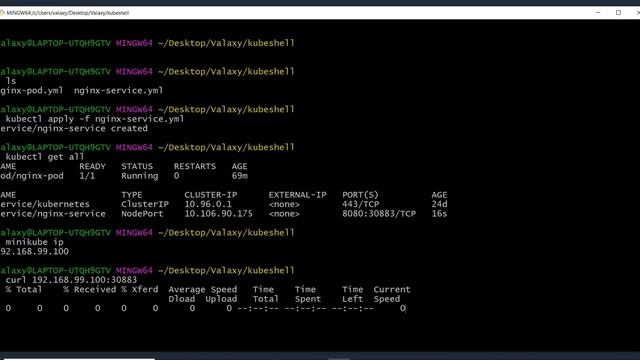Click the 'curl 192.168.99.100:30883' command
Image resolution: width=640 pixels, height=360 pixels.
[x=71, y=280]
